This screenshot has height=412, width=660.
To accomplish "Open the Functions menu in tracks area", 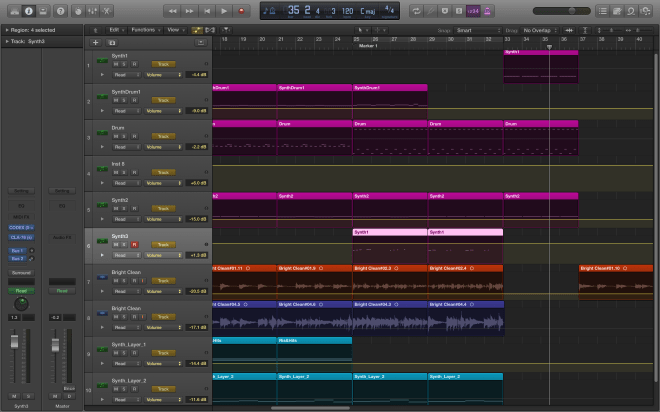I will coord(144,30).
